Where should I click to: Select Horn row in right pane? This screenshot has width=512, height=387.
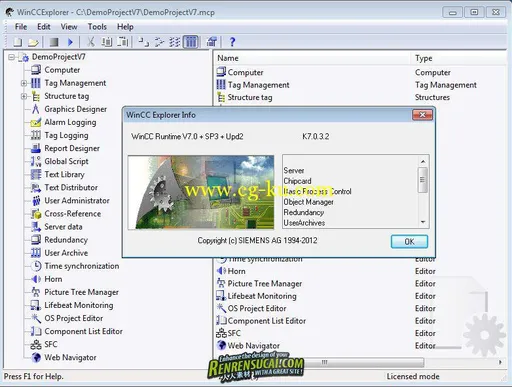click(x=236, y=271)
